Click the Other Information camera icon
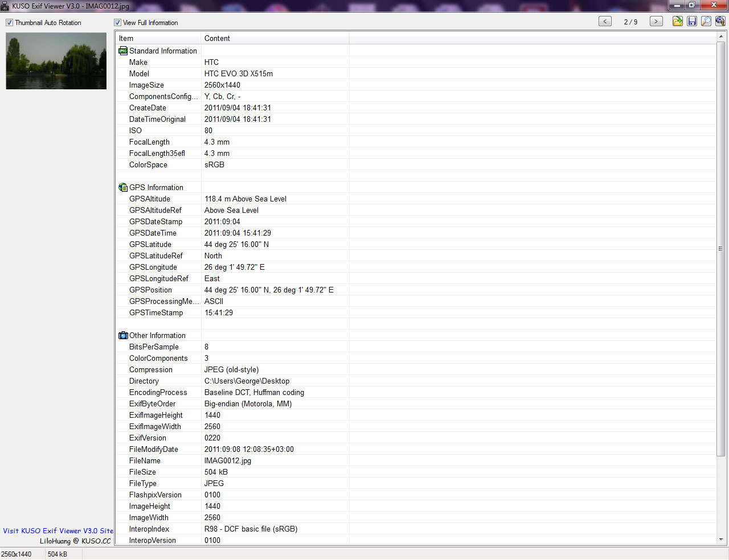The image size is (729, 560). [123, 335]
